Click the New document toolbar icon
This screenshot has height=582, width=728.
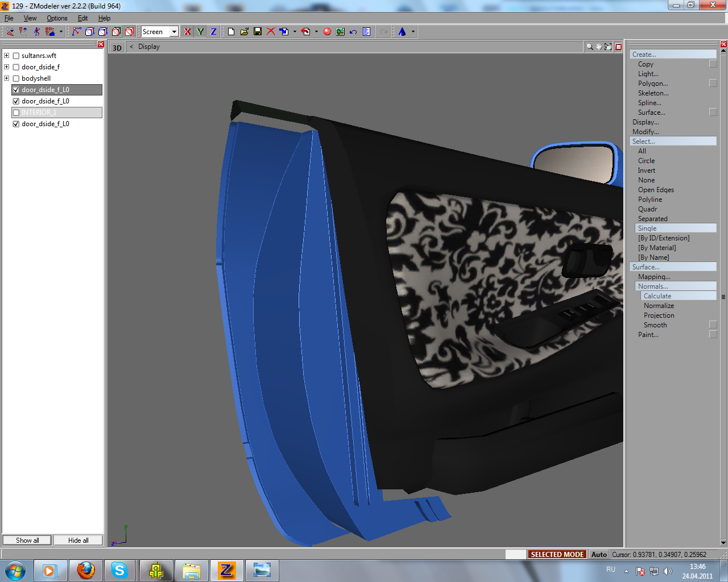231,32
